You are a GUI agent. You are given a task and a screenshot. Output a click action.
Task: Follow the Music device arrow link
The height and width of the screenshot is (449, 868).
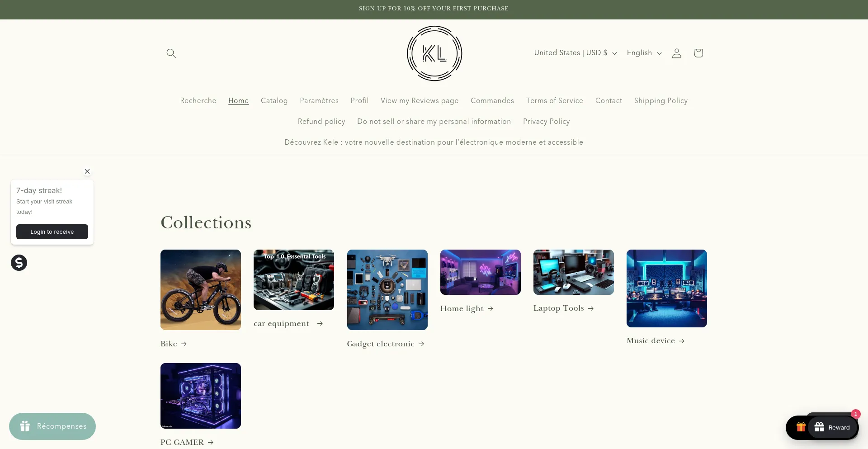tap(655, 340)
